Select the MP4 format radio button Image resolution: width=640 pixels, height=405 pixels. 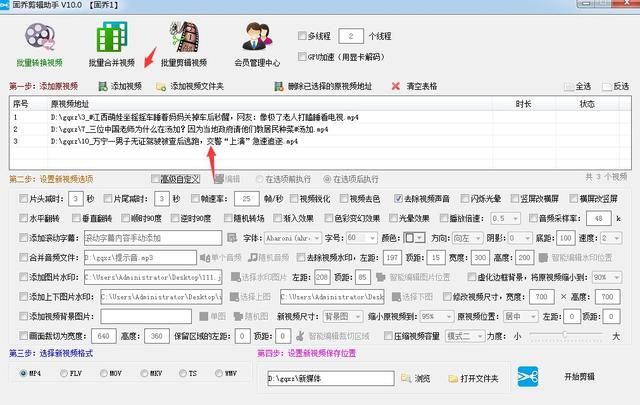click(x=23, y=373)
